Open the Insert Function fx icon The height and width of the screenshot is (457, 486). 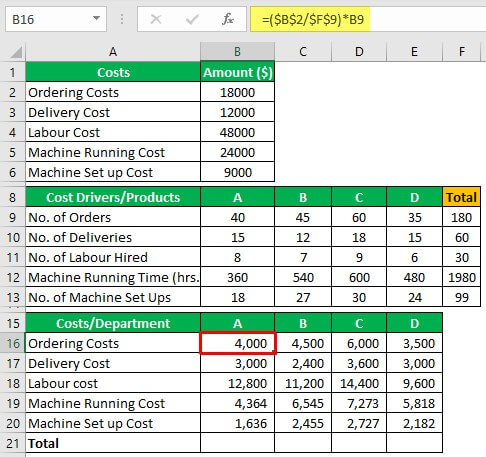point(228,19)
